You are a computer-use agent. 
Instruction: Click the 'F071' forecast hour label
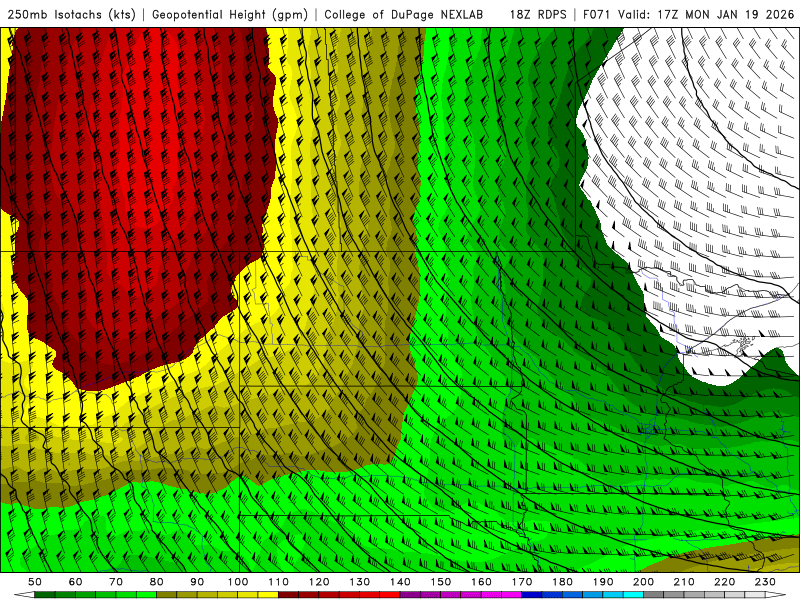597,15
